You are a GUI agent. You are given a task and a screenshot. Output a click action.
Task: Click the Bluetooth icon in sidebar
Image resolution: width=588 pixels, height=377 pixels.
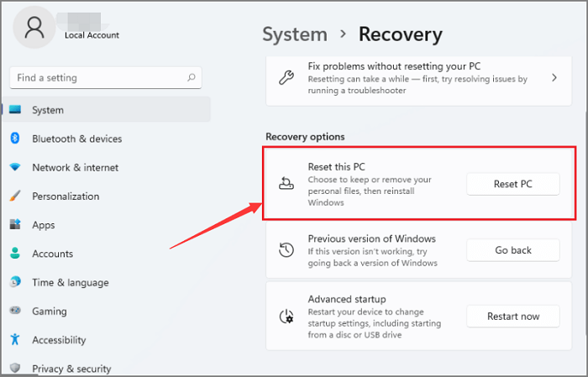[x=15, y=139]
